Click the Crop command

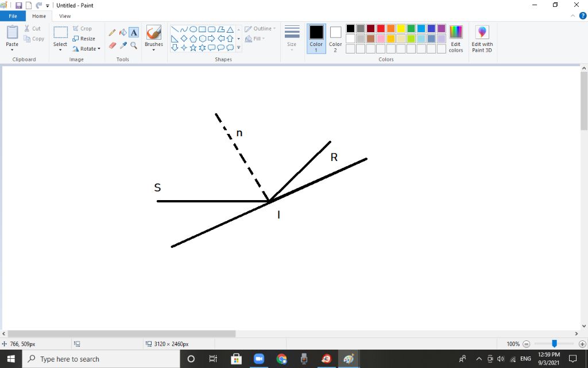[82, 29]
